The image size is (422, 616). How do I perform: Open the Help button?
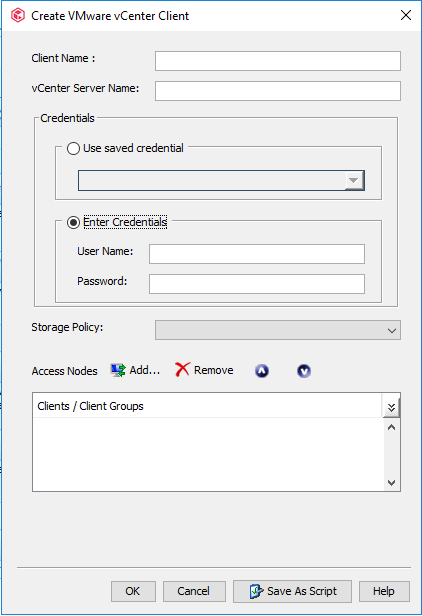pyautogui.click(x=384, y=591)
